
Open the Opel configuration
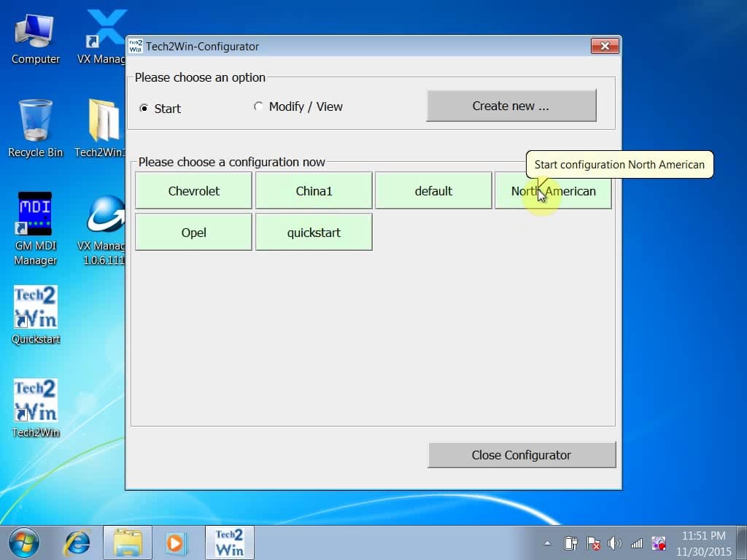(193, 233)
